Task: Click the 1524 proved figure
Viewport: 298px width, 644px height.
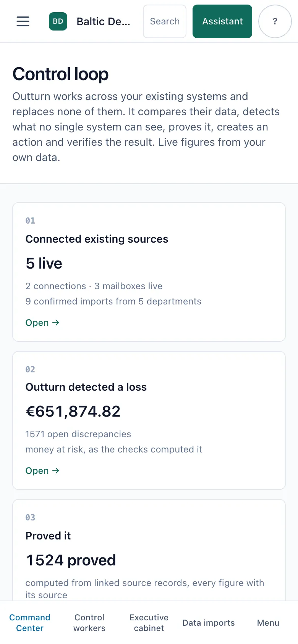Action: 71,560
